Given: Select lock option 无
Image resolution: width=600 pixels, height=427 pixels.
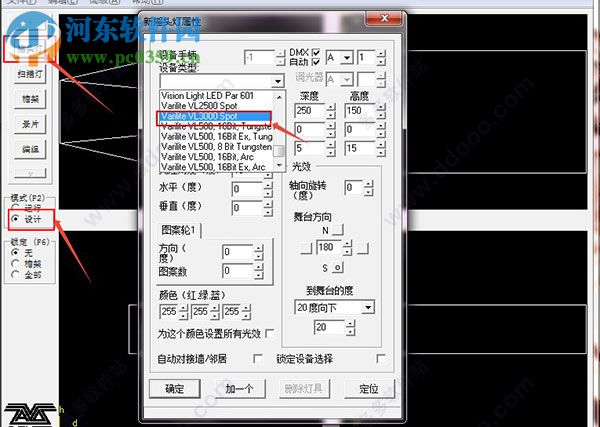Looking at the screenshot, I should click(x=15, y=253).
